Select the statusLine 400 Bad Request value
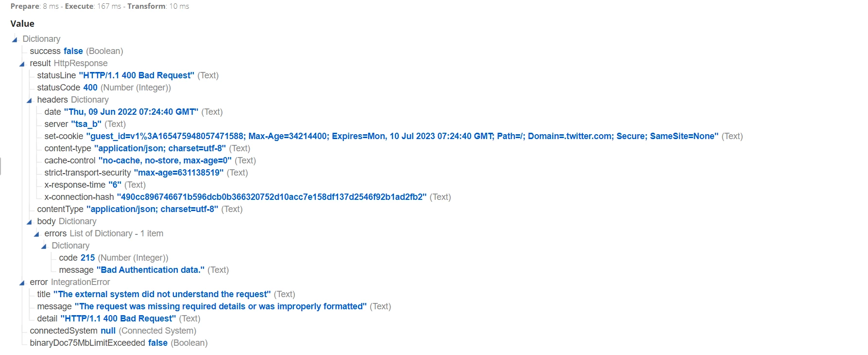This screenshot has height=355, width=868. coord(136,75)
